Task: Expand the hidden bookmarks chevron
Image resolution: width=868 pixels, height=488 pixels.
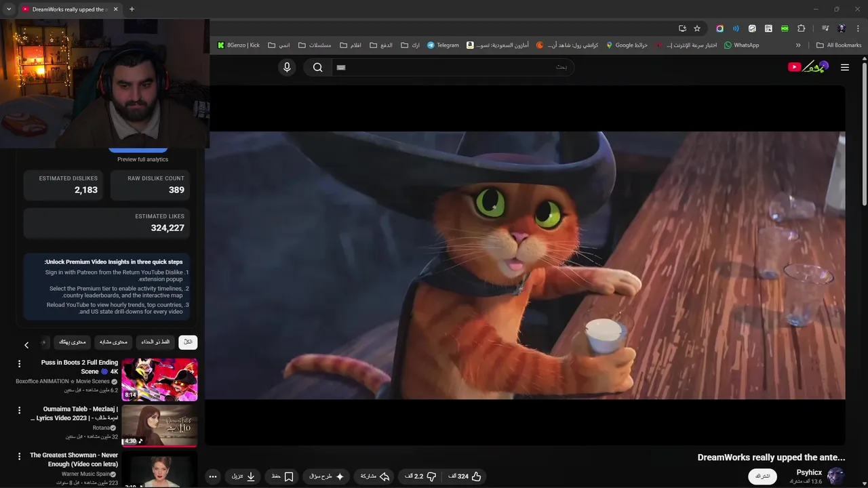Action: pos(798,45)
